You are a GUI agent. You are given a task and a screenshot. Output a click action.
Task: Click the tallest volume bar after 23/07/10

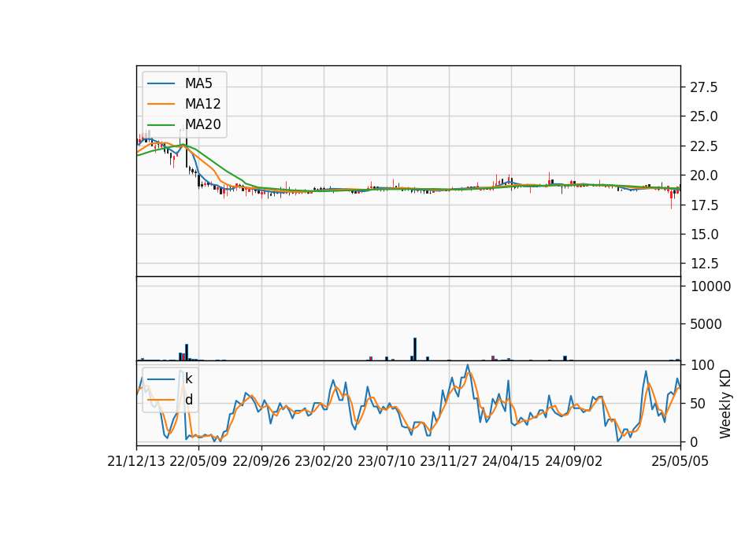coord(415,349)
